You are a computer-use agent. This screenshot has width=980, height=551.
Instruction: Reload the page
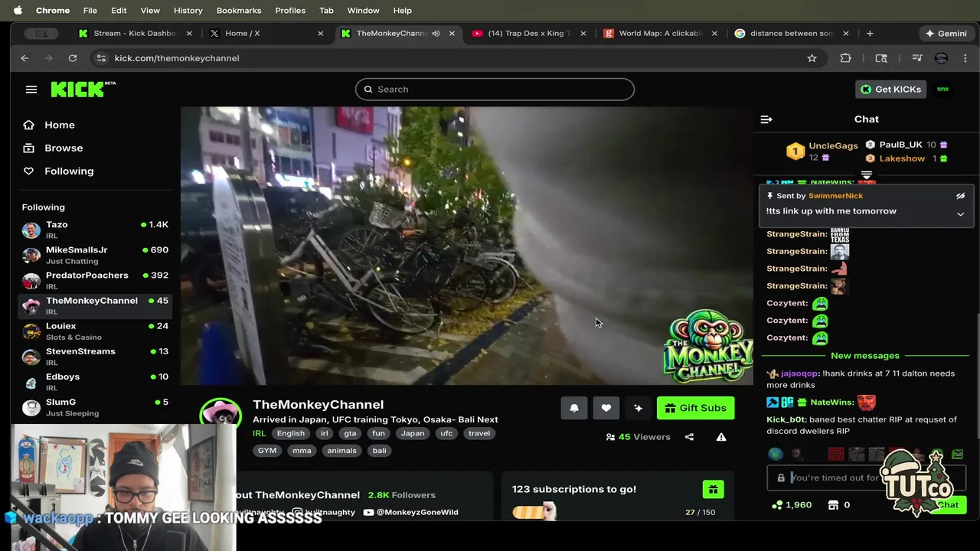click(72, 58)
